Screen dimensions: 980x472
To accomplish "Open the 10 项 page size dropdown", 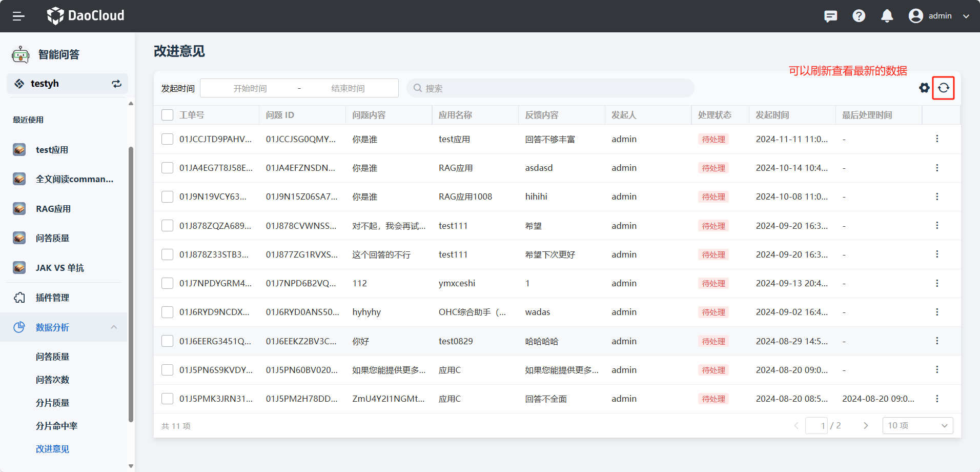I will click(917, 426).
